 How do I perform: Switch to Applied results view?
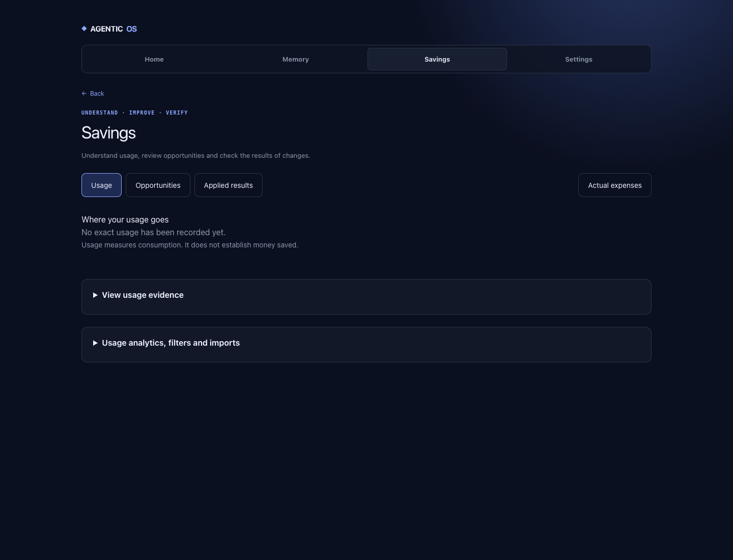tap(228, 185)
